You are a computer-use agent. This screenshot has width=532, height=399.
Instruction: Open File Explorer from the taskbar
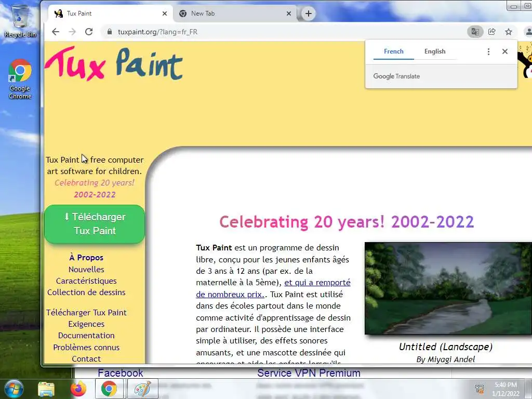tap(46, 389)
